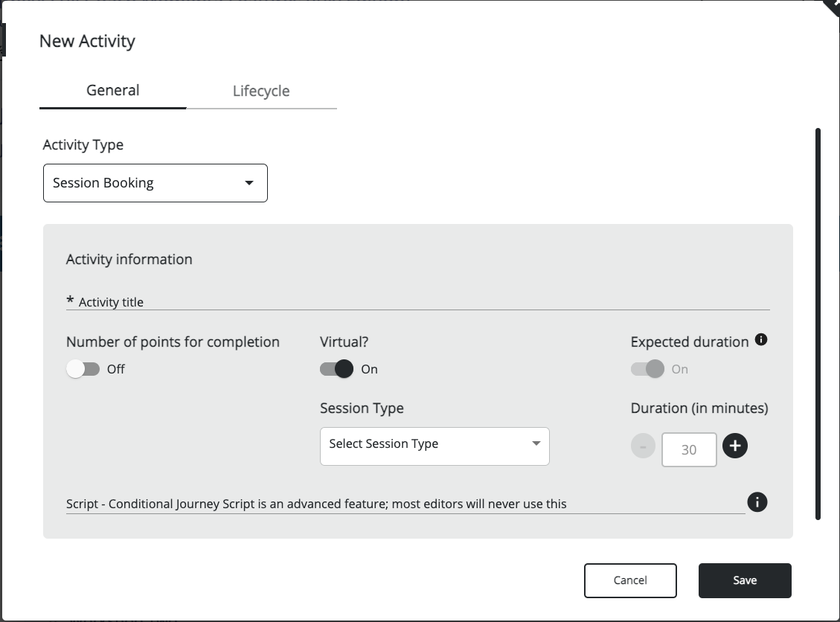Image resolution: width=840 pixels, height=622 pixels.
Task: Click the Cancel button
Action: [630, 580]
